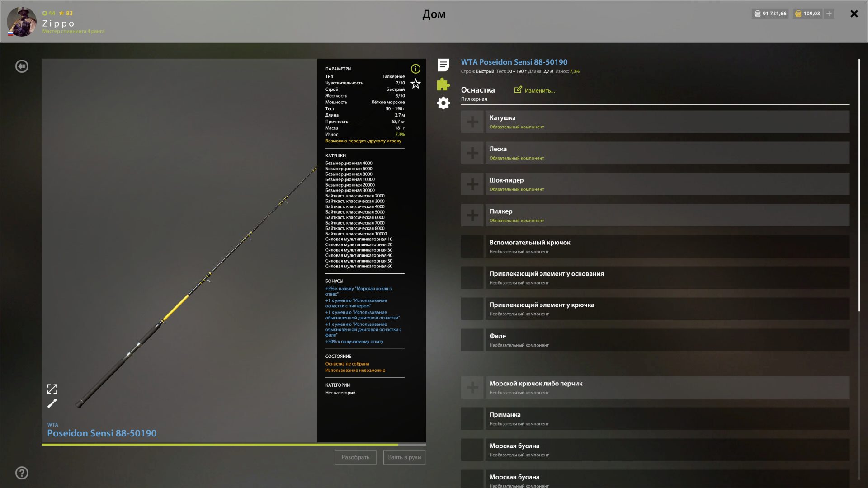Select the Филе component slot

(655, 340)
